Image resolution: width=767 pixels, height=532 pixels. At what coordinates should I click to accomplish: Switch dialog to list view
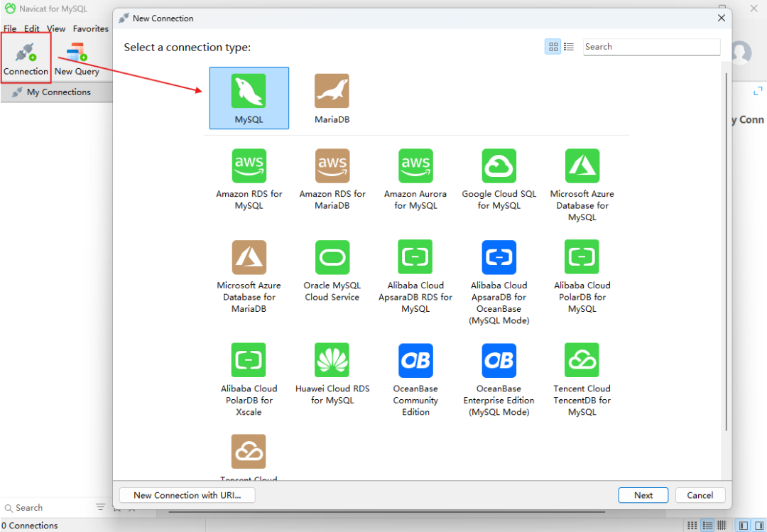(x=568, y=46)
